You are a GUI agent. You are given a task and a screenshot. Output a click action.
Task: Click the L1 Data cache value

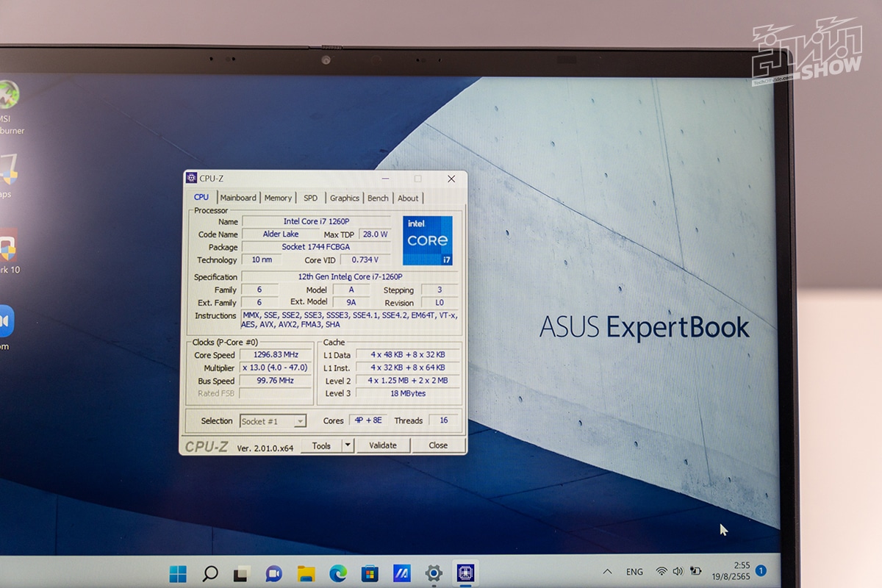pyautogui.click(x=407, y=355)
